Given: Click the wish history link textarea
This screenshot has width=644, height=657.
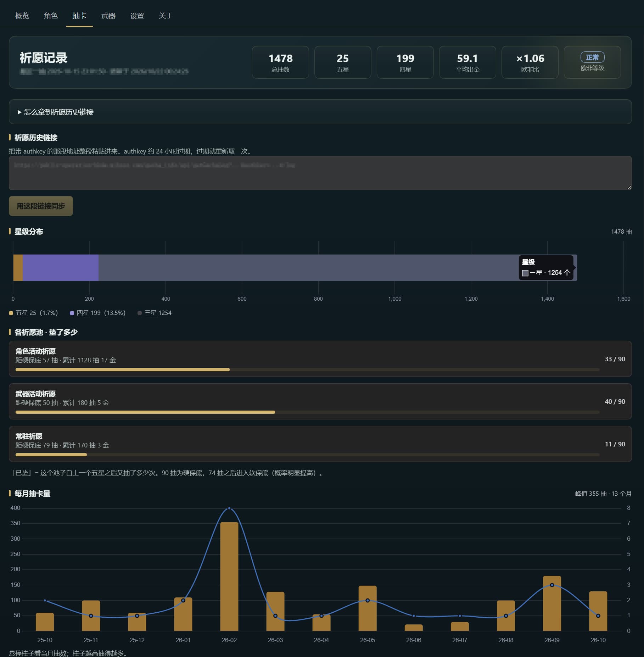Looking at the screenshot, I should [x=320, y=173].
